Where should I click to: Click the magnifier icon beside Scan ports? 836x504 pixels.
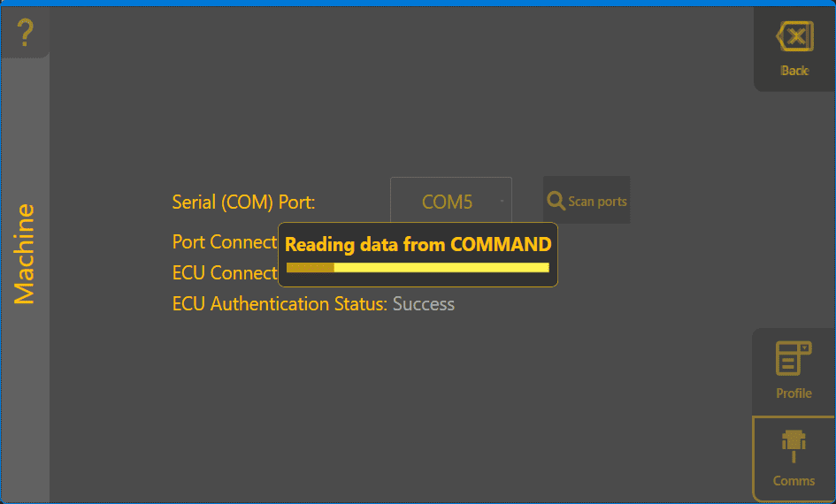[x=556, y=201]
